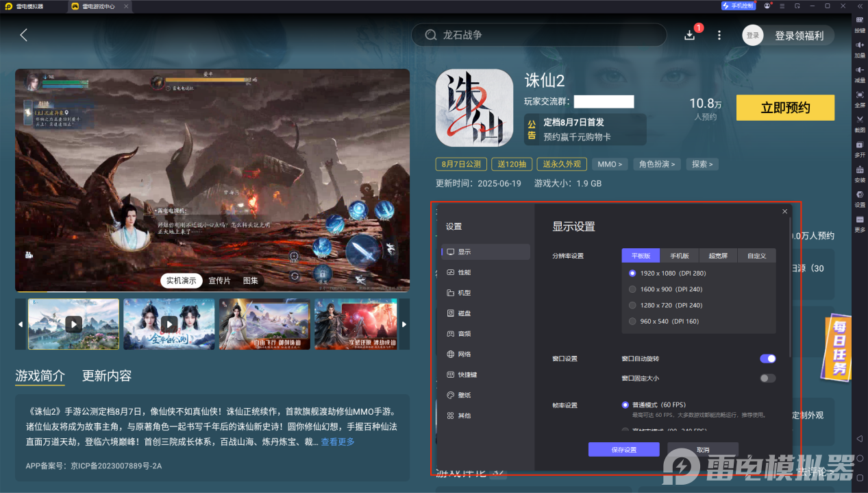Click the 龙石战争 search field
This screenshot has width=868, height=493.
click(x=538, y=35)
